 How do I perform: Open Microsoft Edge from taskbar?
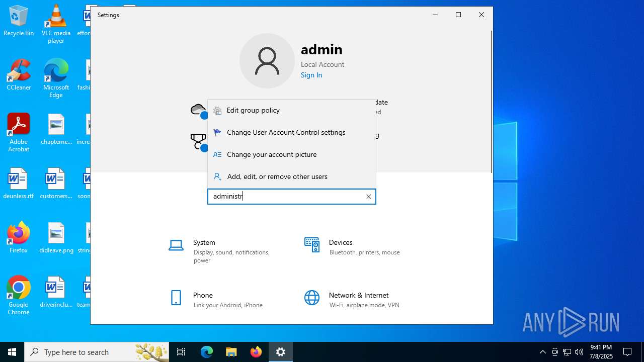207,352
